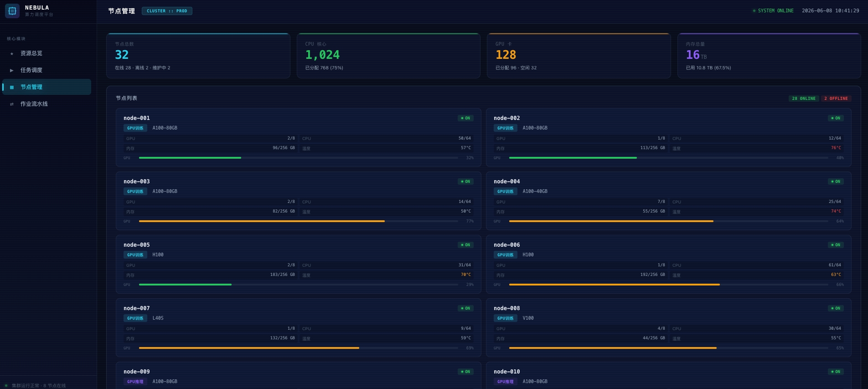
Task: Click the ON status badge of node-004
Action: pos(836,182)
